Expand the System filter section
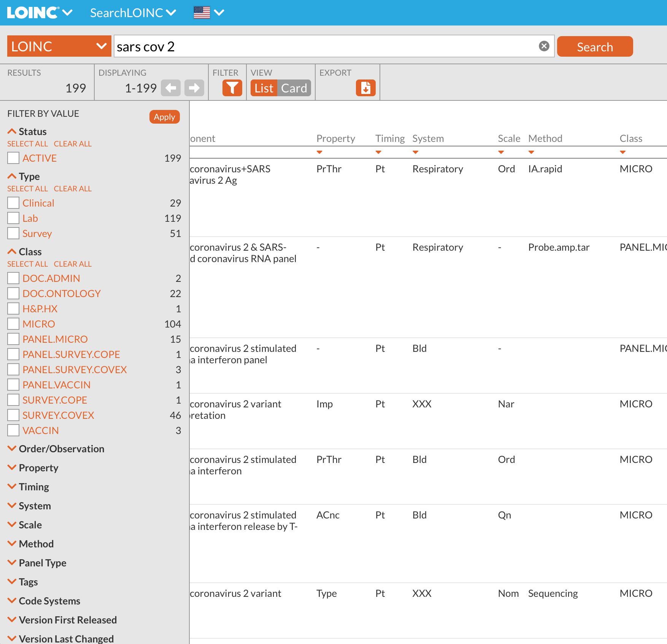This screenshot has height=644, width=667. point(29,506)
